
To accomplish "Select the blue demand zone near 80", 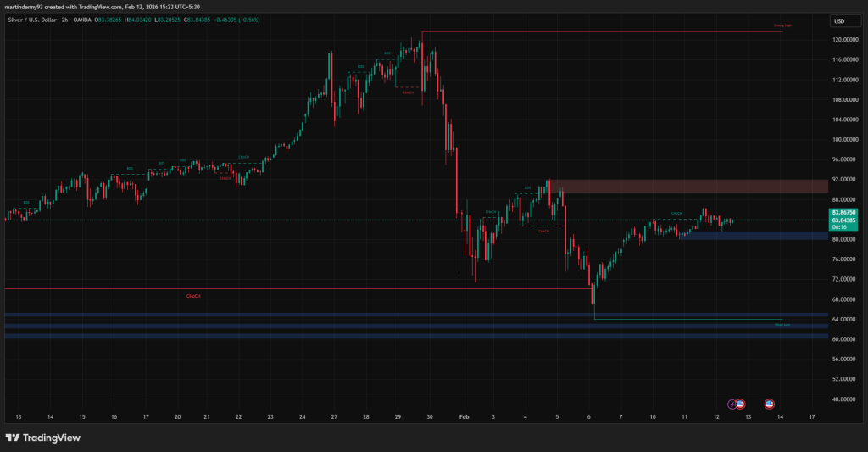I will (x=753, y=235).
